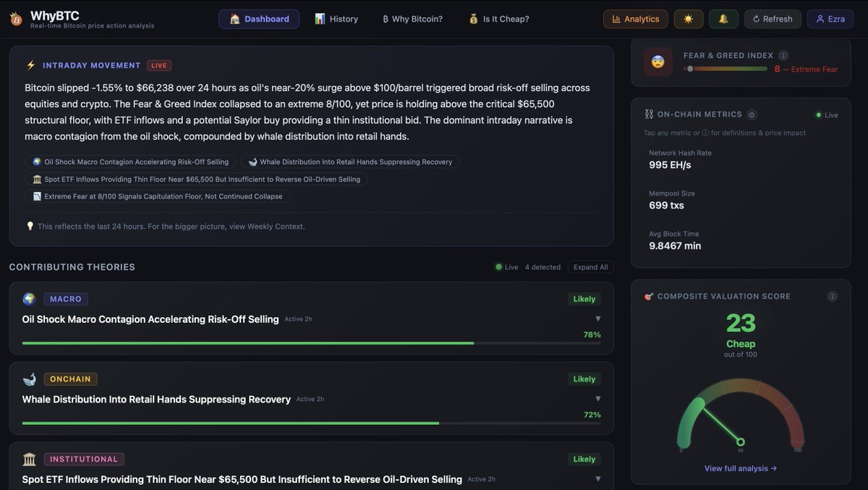The width and height of the screenshot is (868, 490).
Task: Click the 23 Cheap valuation score
Action: tap(741, 331)
